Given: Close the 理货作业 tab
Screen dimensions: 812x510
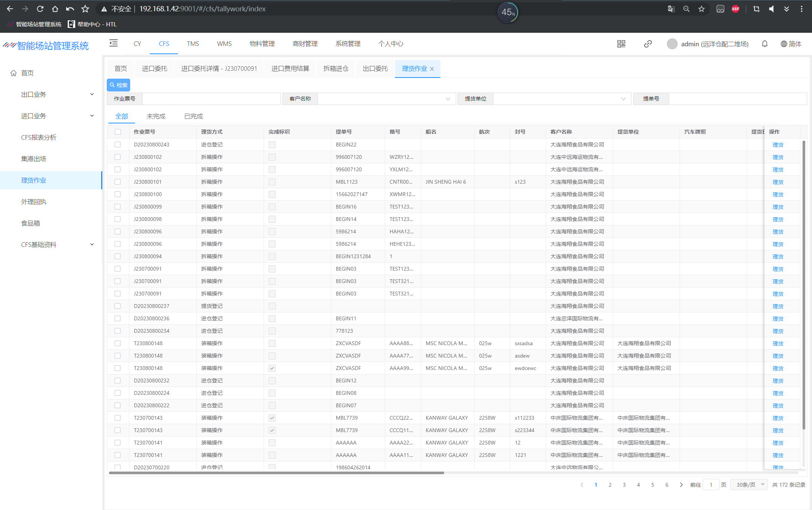Looking at the screenshot, I should tap(432, 69).
